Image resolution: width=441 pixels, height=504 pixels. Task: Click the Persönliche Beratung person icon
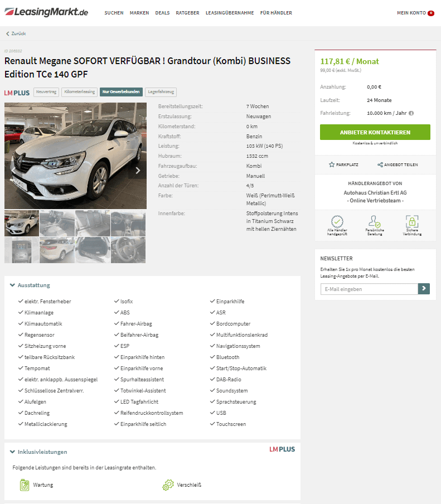click(375, 221)
